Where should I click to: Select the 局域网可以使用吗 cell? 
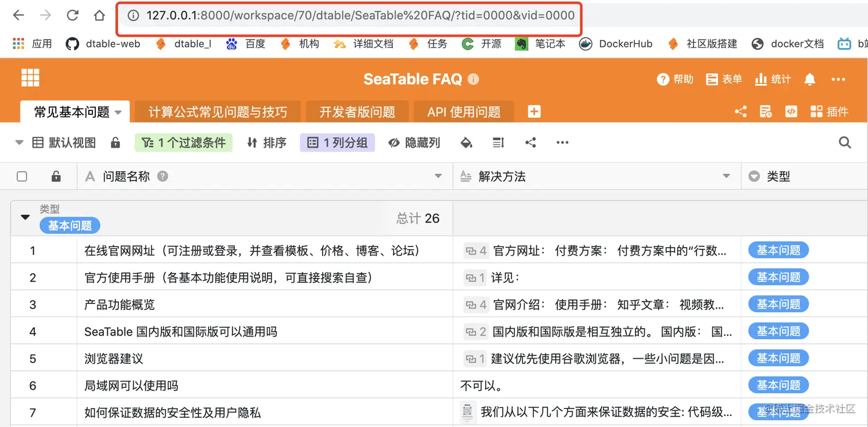click(265, 386)
